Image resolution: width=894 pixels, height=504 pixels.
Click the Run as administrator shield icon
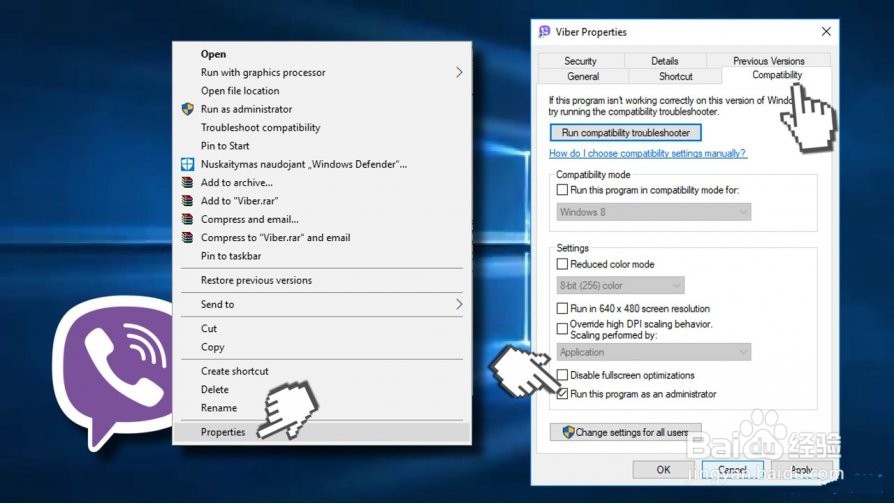click(x=188, y=109)
